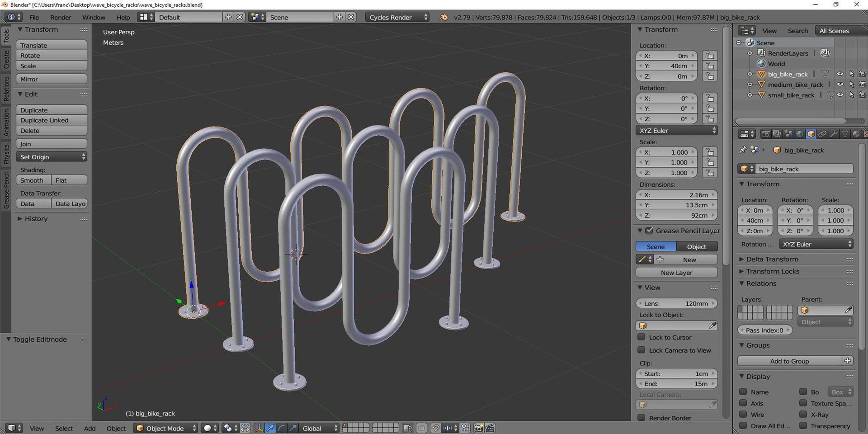This screenshot has height=434, width=868.
Task: Toggle the 3D manipulator widget icon
Action: [x=259, y=428]
